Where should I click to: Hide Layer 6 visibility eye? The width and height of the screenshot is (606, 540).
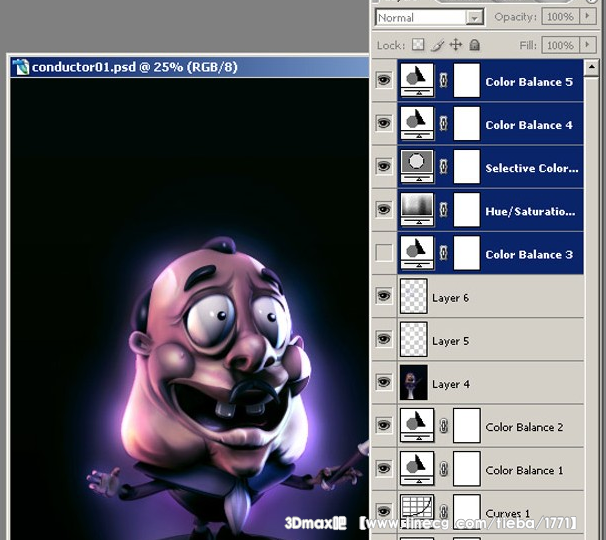click(384, 296)
